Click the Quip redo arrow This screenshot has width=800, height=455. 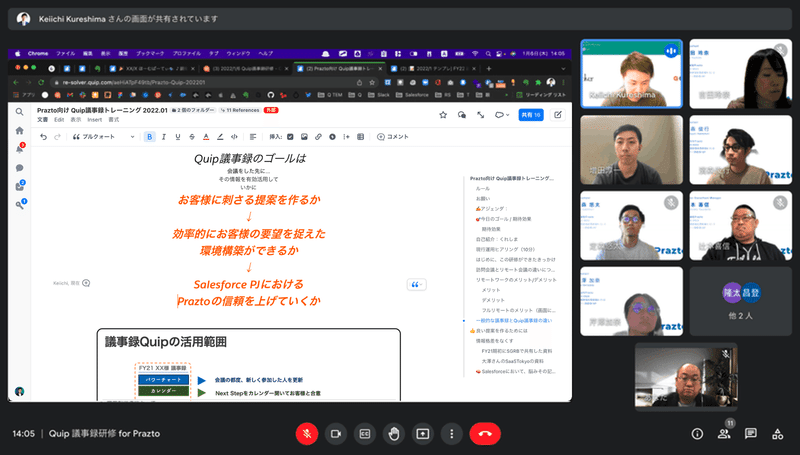[57, 137]
